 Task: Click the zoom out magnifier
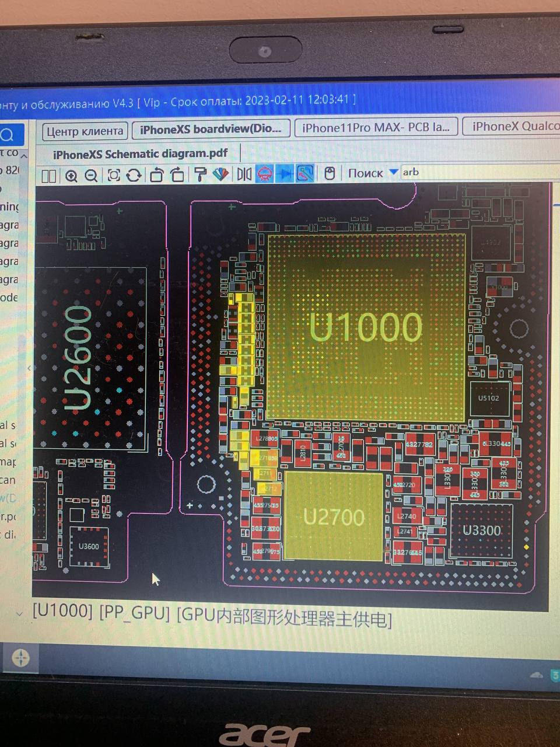91,176
